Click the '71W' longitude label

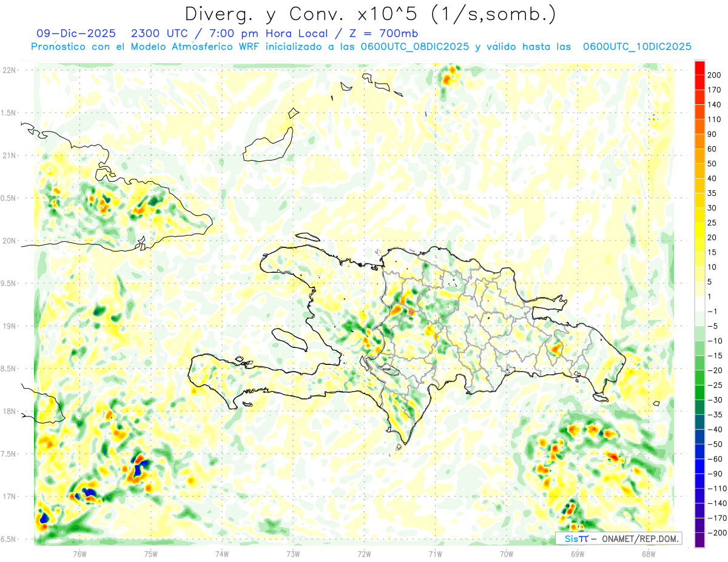(x=435, y=554)
